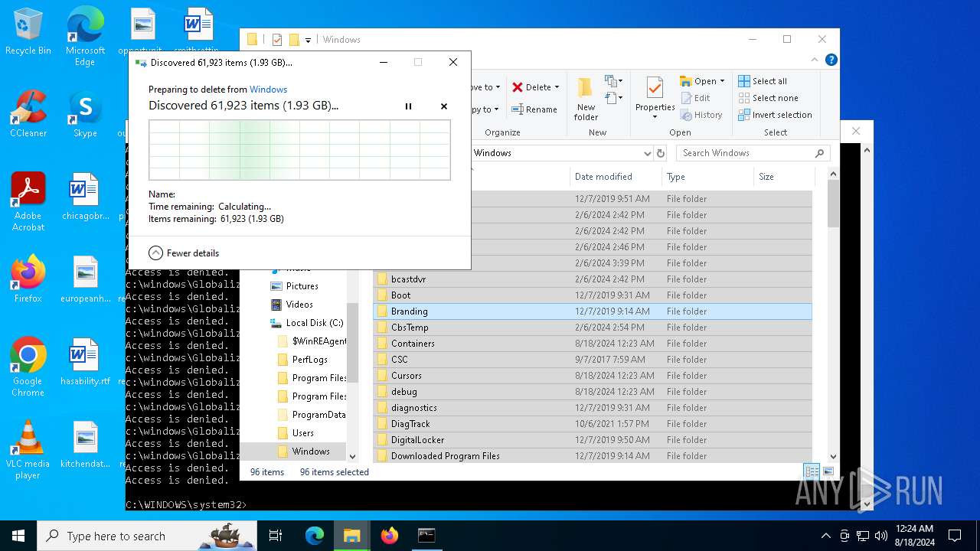Open ProgramData in navigation tree
The width and height of the screenshot is (980, 551).
pyautogui.click(x=311, y=415)
